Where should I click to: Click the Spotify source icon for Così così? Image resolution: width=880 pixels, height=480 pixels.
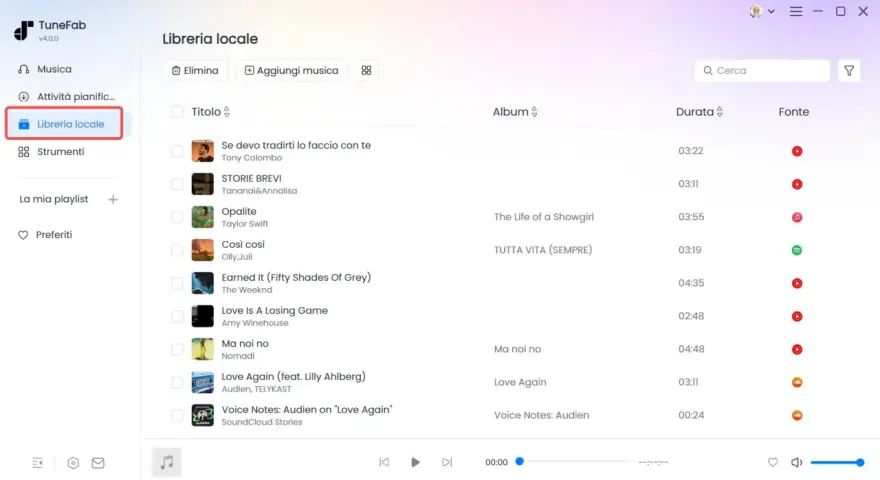coord(797,250)
